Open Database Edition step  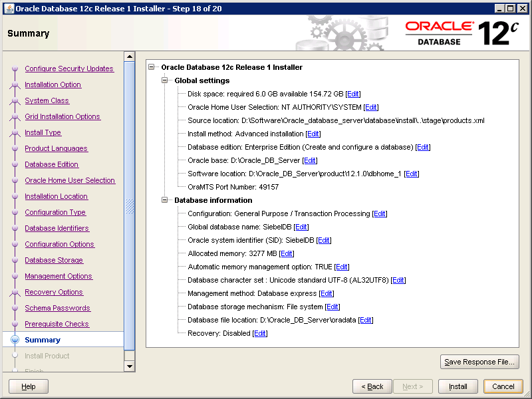pos(52,164)
